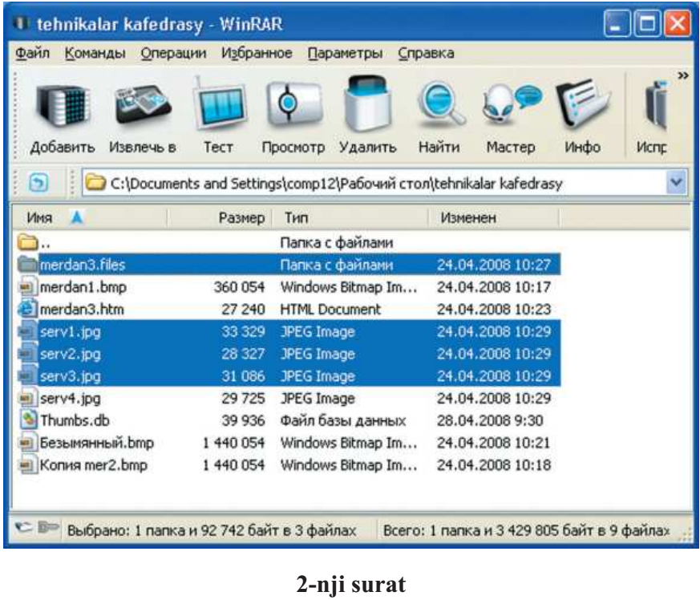Show more toolbar buttons via double chevron
This screenshot has height=600, width=700.
pos(682,75)
